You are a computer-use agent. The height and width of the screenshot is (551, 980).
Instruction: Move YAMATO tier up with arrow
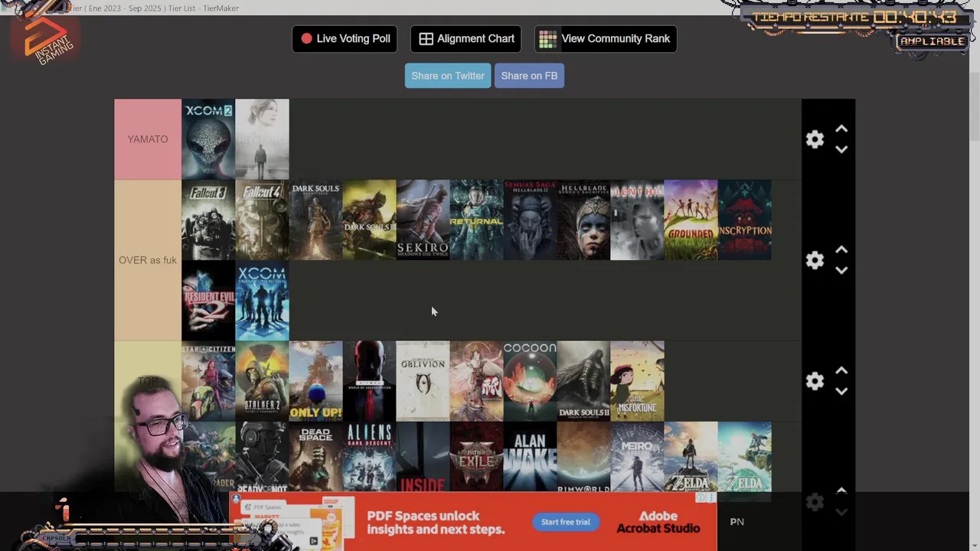pyautogui.click(x=841, y=129)
